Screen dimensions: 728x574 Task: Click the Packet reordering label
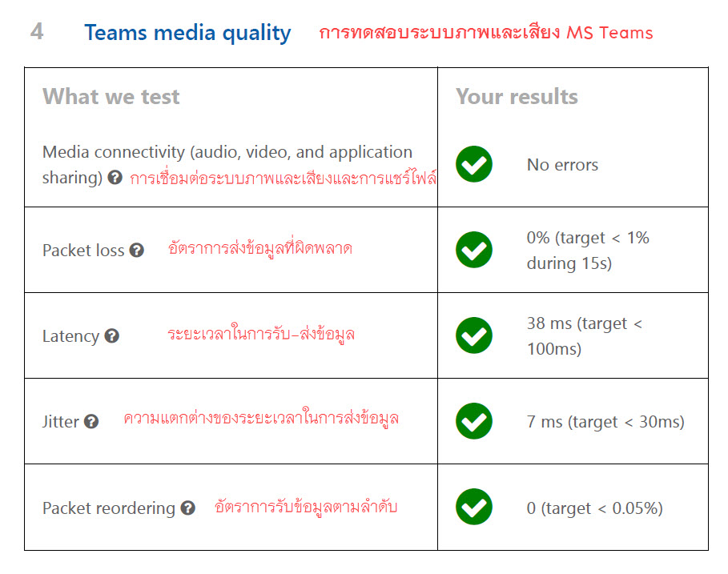[x=108, y=508]
